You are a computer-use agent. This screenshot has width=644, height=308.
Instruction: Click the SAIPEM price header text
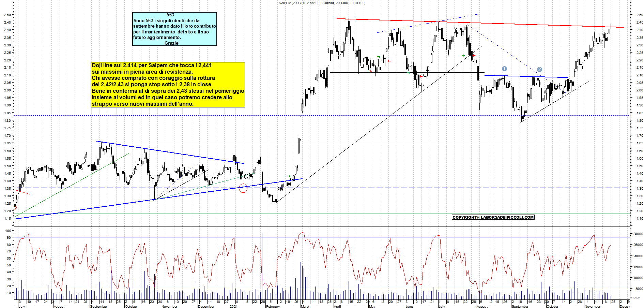click(x=322, y=3)
